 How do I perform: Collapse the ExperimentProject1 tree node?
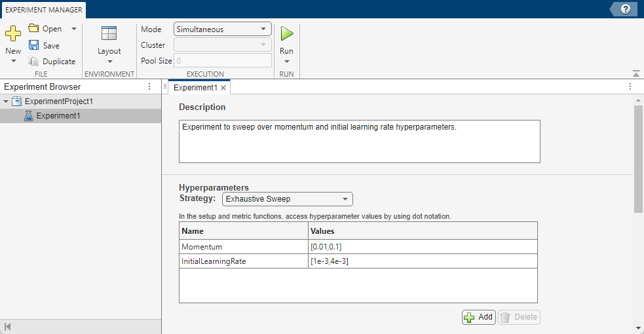point(6,102)
